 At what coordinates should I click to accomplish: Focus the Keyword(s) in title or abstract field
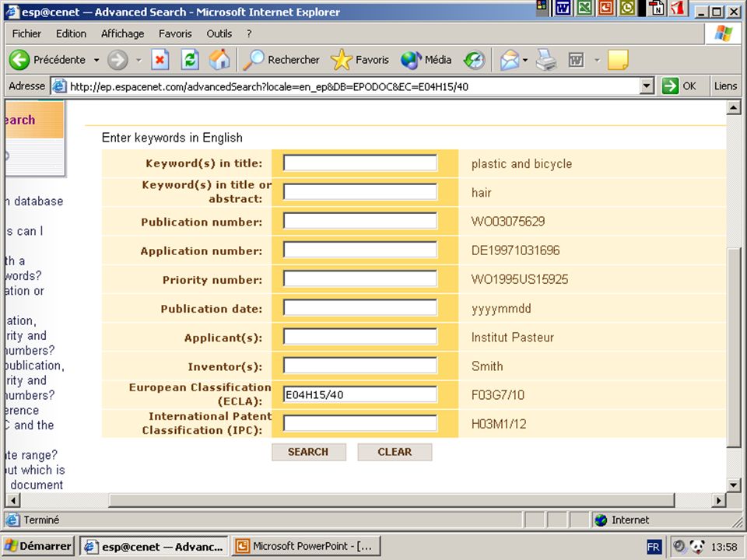(x=360, y=192)
